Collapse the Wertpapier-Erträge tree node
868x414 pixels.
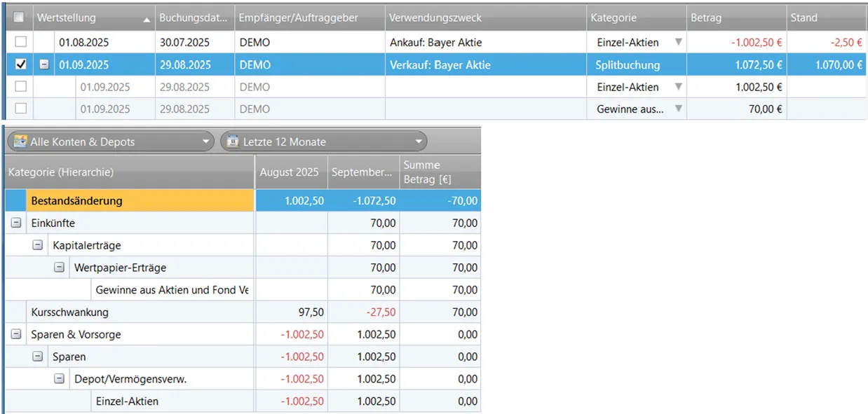60,268
